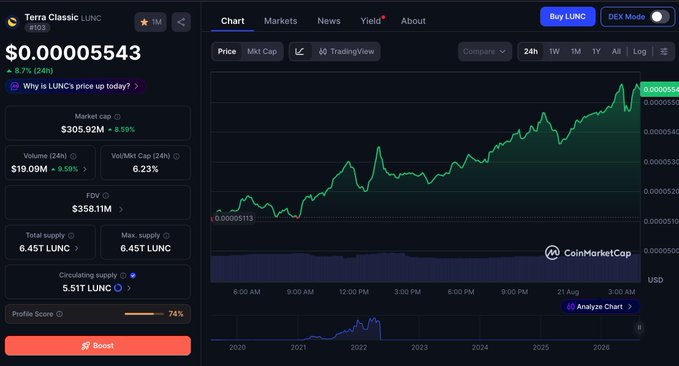Click the $305.92M market cap value
The height and width of the screenshot is (366, 679).
coord(82,130)
